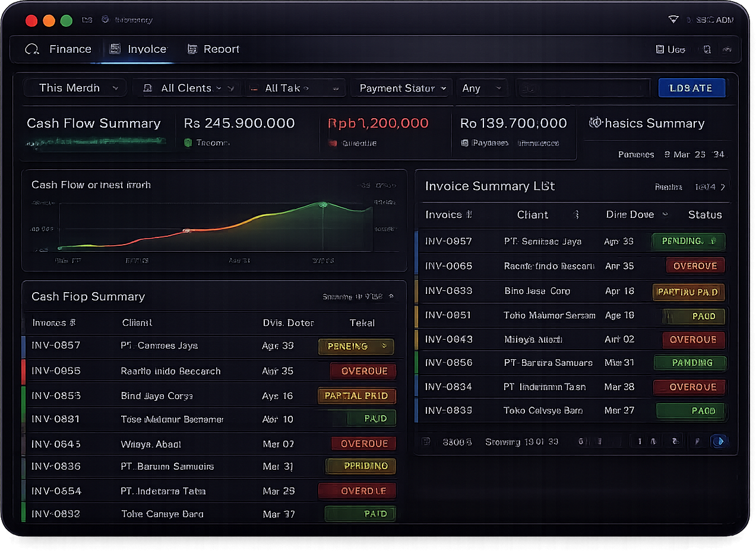Open the This Month date range dropdown
Image resolution: width=756 pixels, height=551 pixels.
[x=74, y=87]
